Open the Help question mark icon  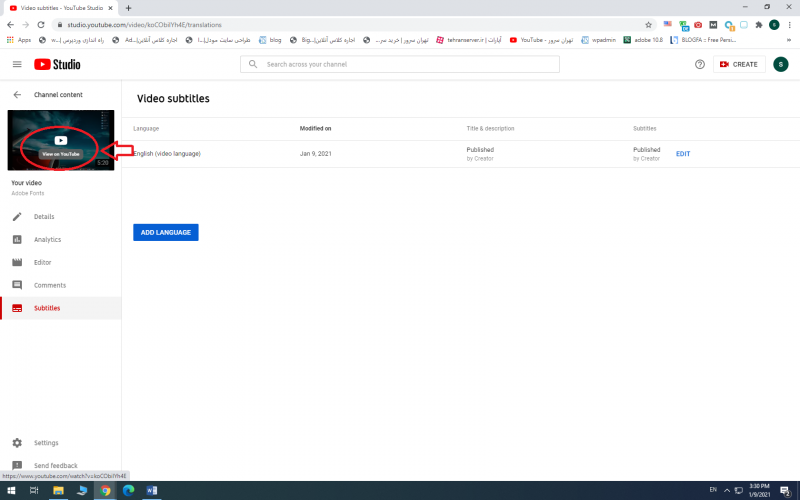pyautogui.click(x=699, y=64)
